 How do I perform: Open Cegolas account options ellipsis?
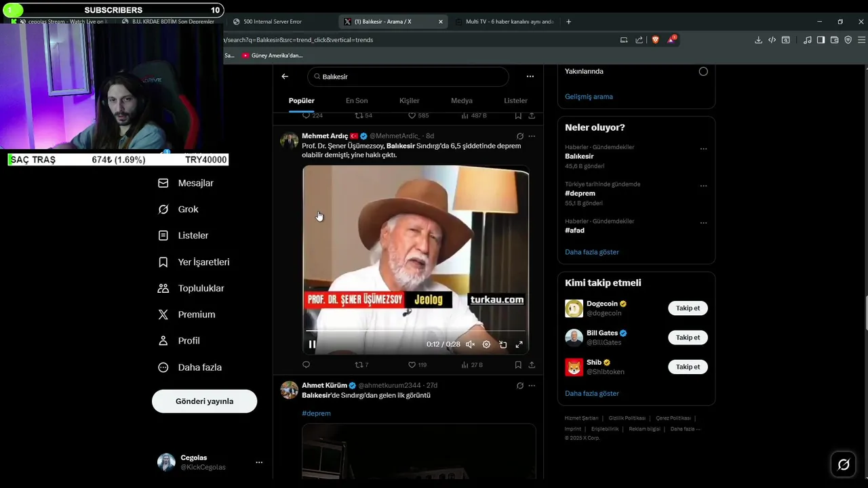(259, 462)
